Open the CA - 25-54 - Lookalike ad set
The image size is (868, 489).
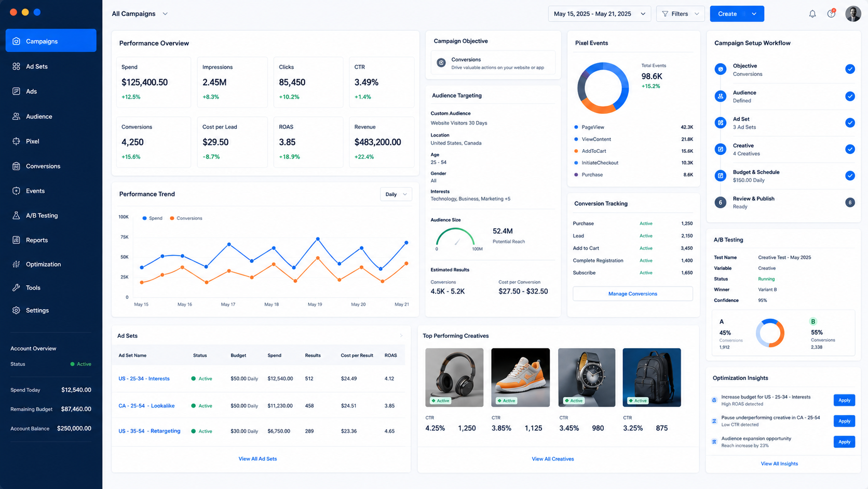[146, 406]
